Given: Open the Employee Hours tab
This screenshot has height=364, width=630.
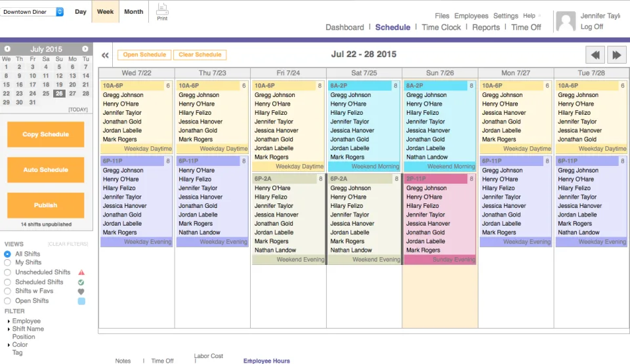Looking at the screenshot, I should [266, 361].
